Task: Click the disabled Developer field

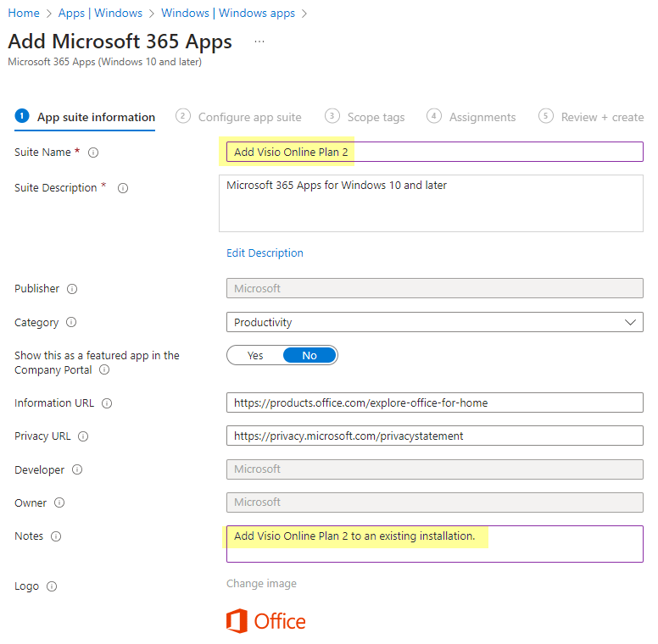Action: (x=435, y=469)
